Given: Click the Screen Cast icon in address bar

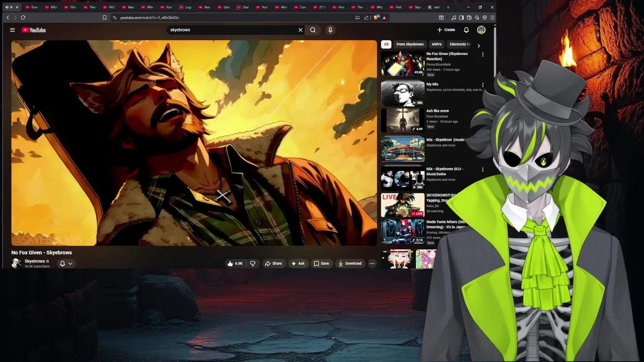Looking at the screenshot, I should point(358,18).
